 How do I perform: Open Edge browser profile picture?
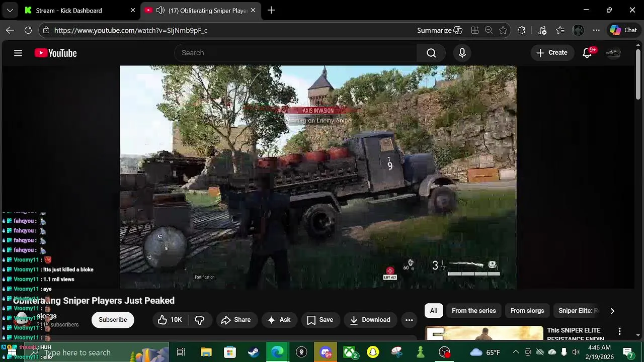point(578,30)
